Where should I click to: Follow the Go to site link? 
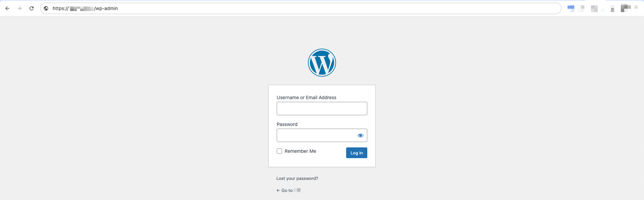click(x=288, y=190)
